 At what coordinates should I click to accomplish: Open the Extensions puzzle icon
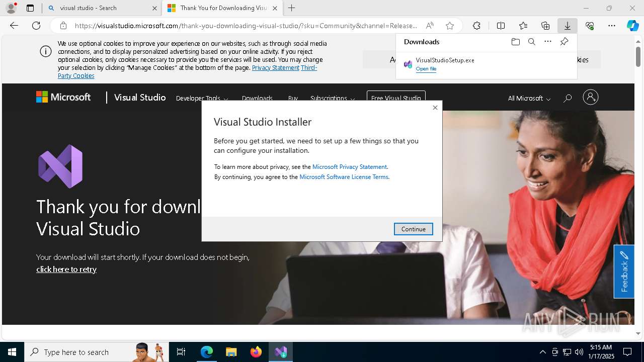(x=476, y=26)
